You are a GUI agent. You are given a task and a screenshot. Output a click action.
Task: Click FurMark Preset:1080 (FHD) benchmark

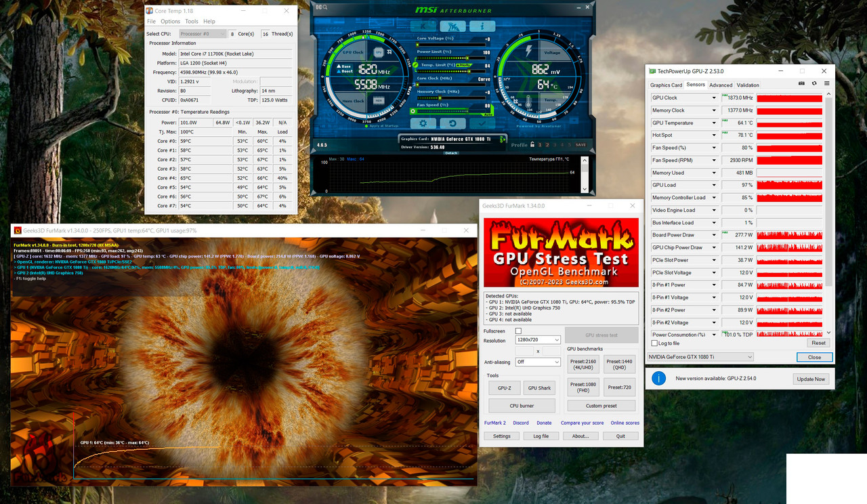pyautogui.click(x=583, y=387)
